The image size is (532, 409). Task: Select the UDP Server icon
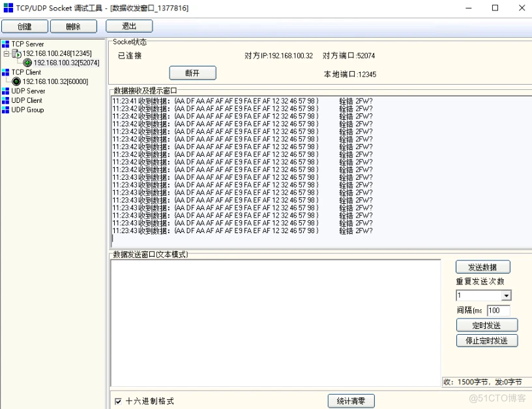6,91
